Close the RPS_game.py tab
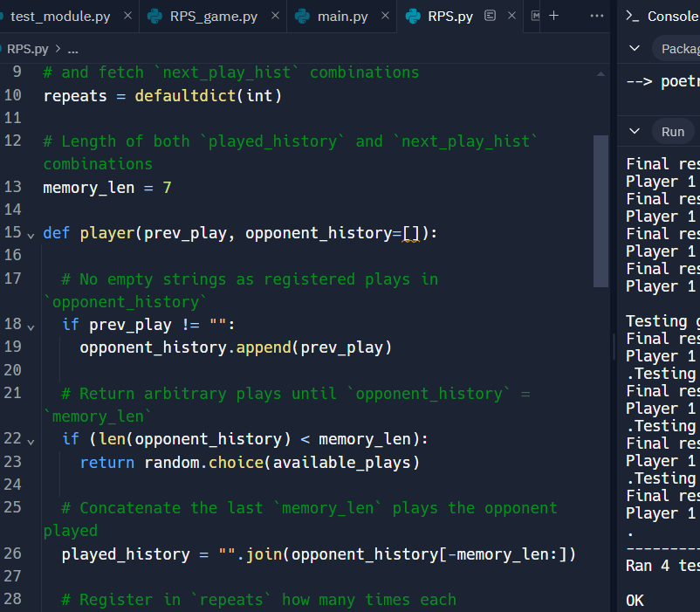Image resolution: width=700 pixels, height=612 pixels. [276, 16]
